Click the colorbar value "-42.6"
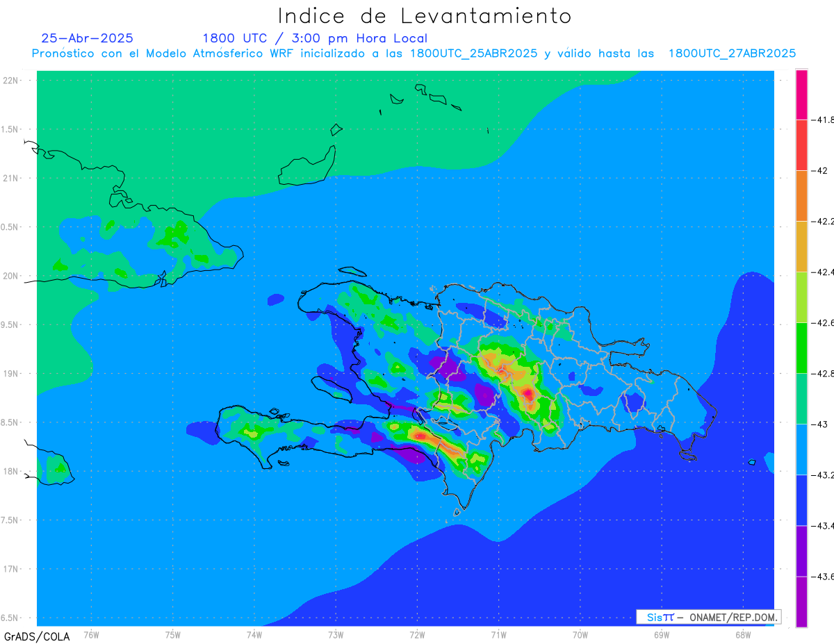Viewport: 834px width, 644px height. click(x=823, y=323)
